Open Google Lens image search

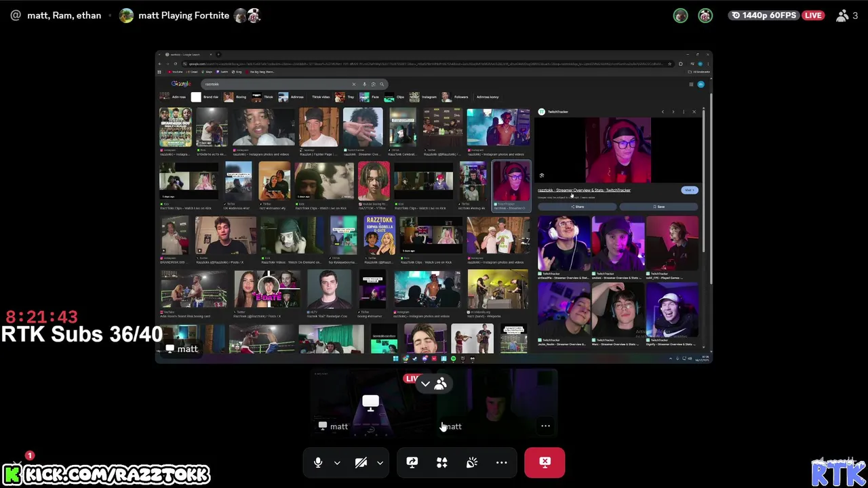pos(373,84)
